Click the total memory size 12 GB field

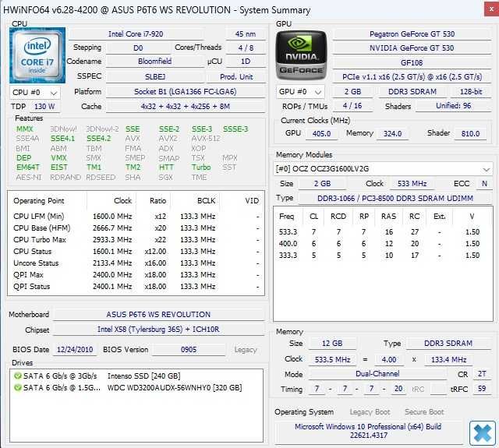(332, 344)
